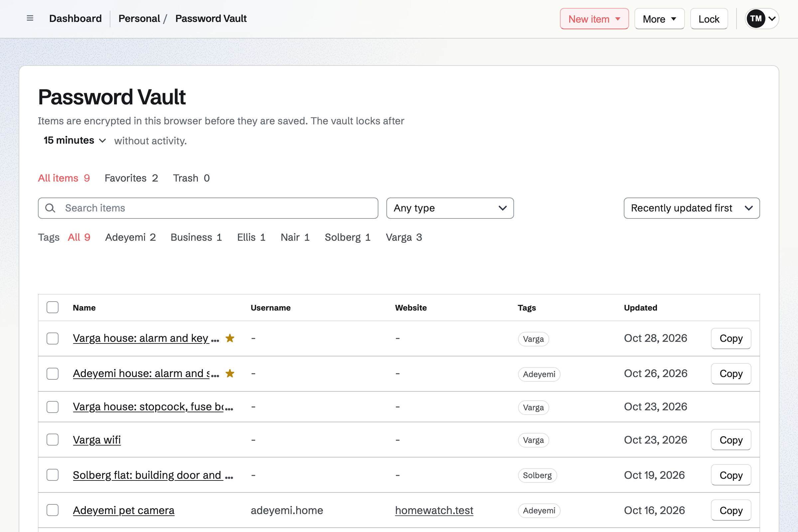The image size is (798, 532).
Task: Tick the Varga wifi row checkbox
Action: point(53,440)
